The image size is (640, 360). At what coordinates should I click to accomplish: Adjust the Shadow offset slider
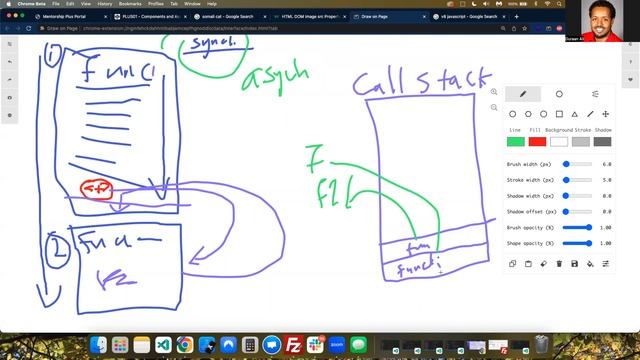coord(577,212)
